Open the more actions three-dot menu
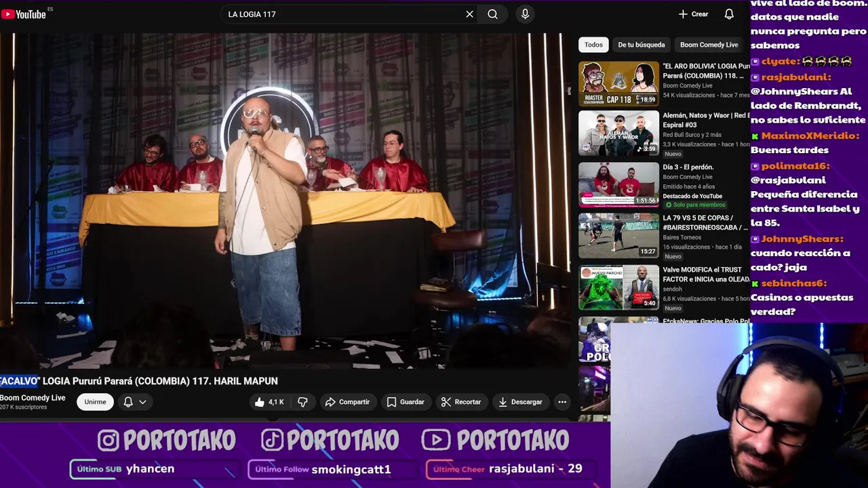Viewport: 868px width, 488px height. [x=562, y=402]
